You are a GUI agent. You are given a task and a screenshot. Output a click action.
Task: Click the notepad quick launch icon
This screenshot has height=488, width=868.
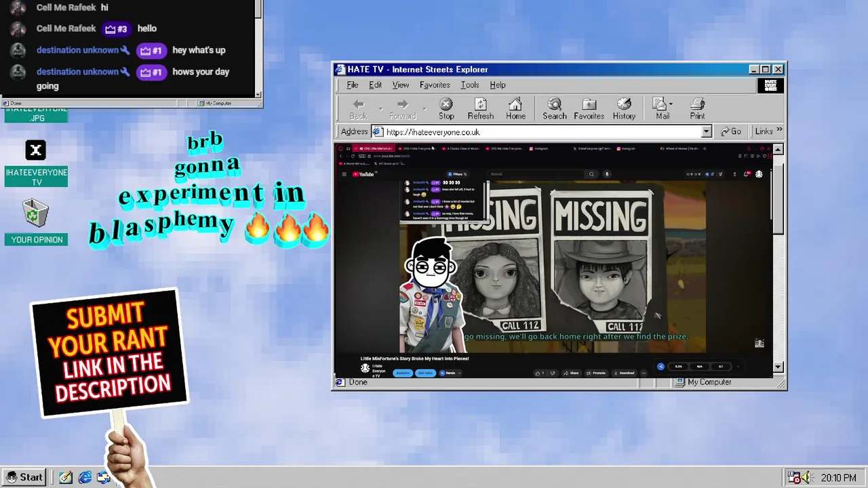pos(65,477)
